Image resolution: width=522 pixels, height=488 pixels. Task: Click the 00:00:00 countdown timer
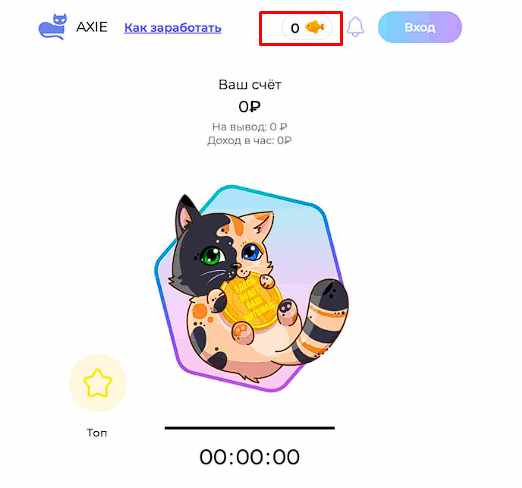click(x=250, y=457)
